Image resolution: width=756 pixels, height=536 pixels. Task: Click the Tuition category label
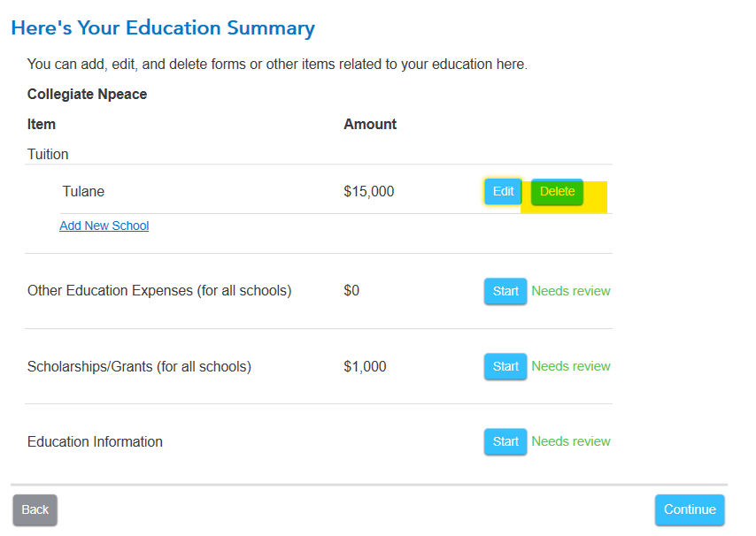[x=48, y=154]
